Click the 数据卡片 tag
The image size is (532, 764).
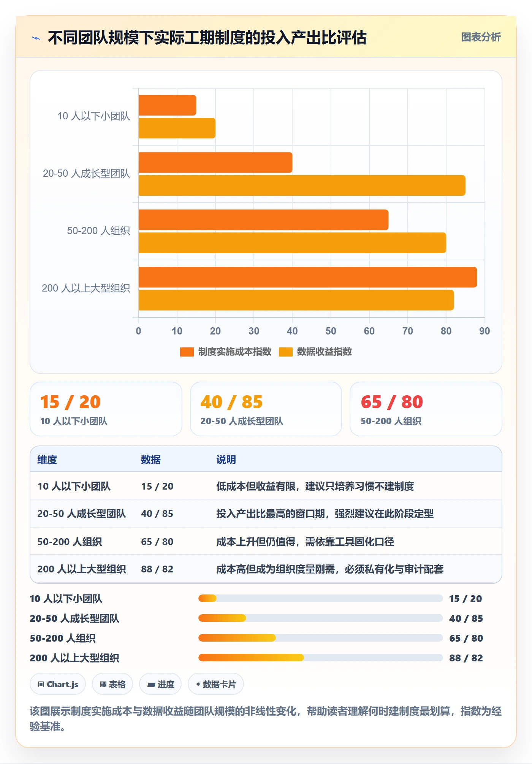click(x=216, y=684)
